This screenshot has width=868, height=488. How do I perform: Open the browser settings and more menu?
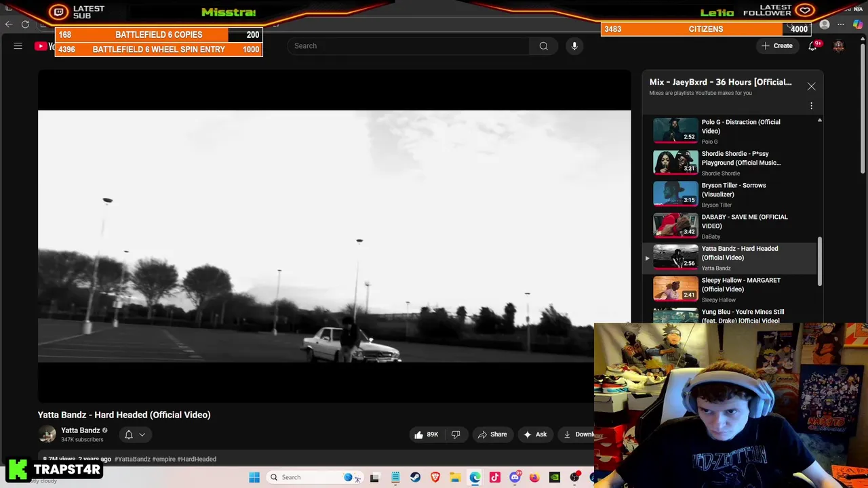tap(841, 25)
